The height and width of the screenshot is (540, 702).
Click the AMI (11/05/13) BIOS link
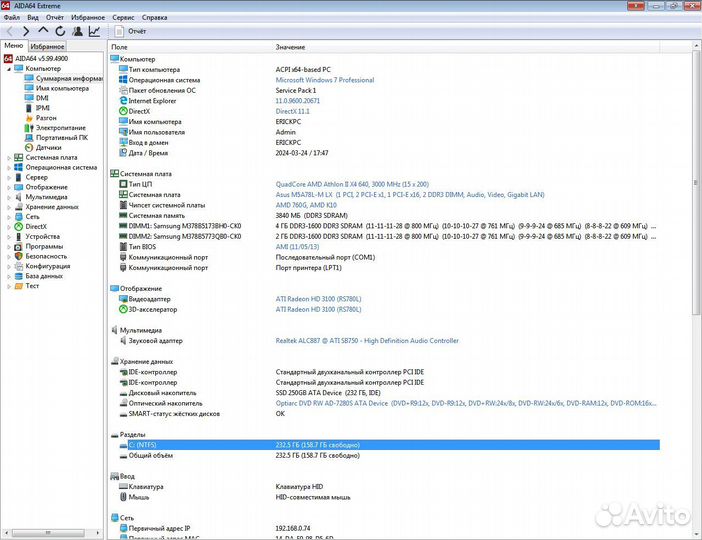297,247
